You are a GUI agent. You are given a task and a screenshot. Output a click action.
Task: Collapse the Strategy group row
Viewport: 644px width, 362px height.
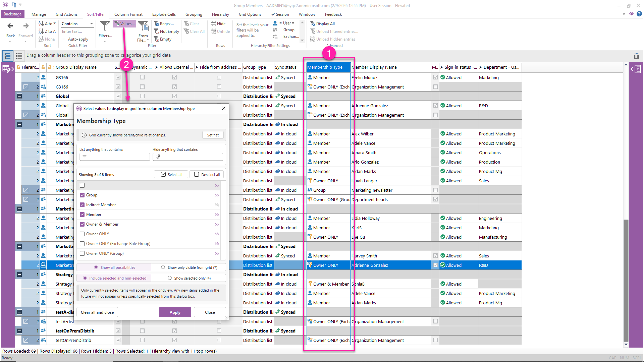[x=19, y=275]
